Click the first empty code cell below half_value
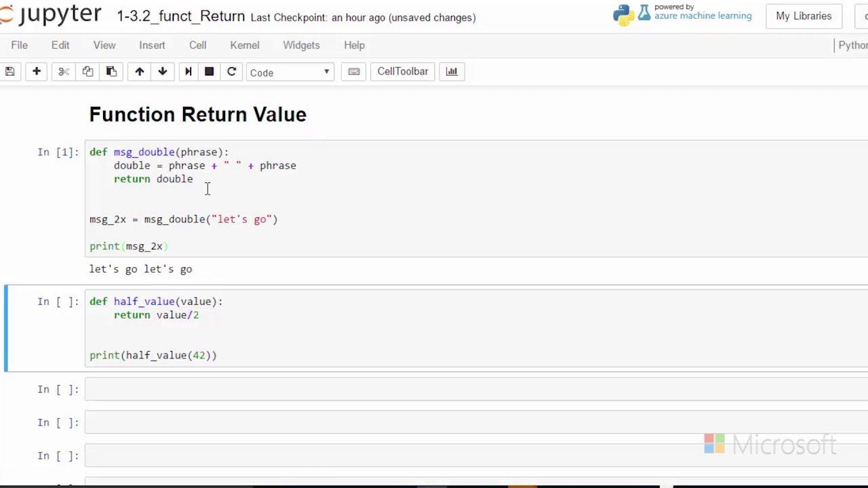 pyautogui.click(x=476, y=389)
